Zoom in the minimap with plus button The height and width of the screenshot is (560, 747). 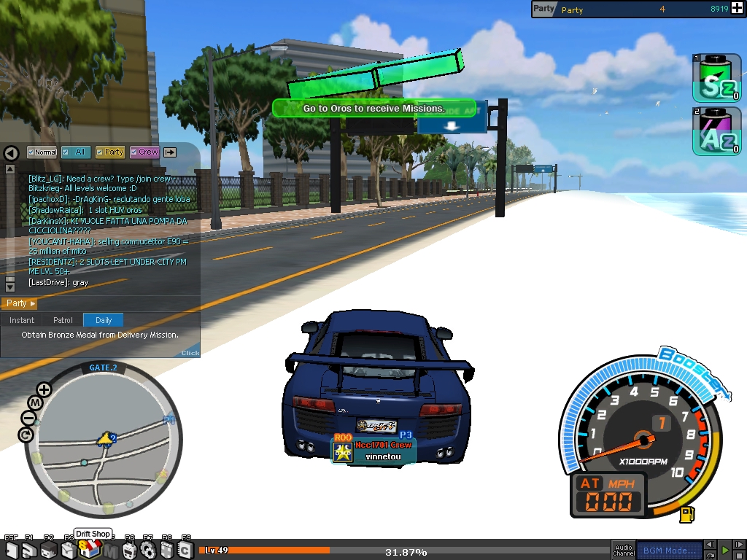[x=44, y=390]
